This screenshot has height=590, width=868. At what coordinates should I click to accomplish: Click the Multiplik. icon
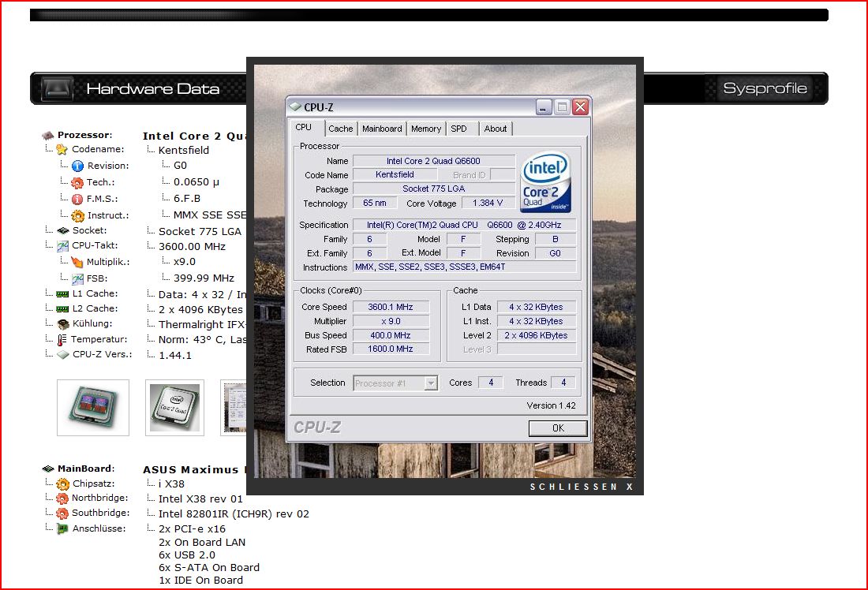coord(77,262)
